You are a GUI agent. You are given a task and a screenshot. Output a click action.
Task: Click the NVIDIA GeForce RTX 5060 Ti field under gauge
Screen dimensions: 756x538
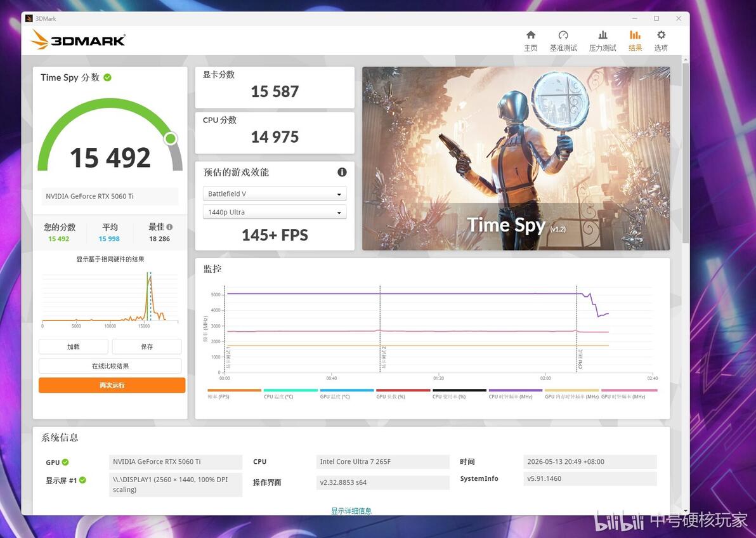(110, 197)
